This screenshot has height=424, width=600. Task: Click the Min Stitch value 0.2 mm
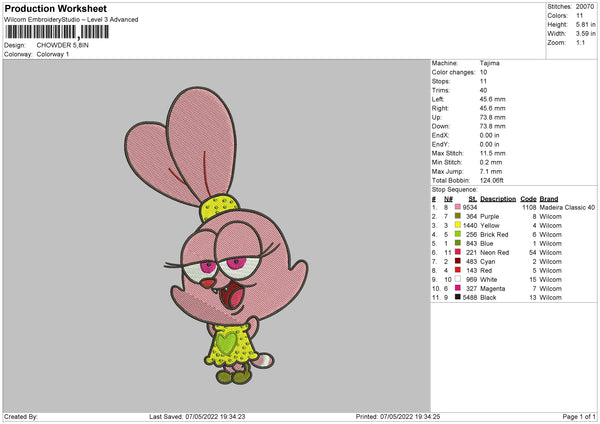(491, 162)
